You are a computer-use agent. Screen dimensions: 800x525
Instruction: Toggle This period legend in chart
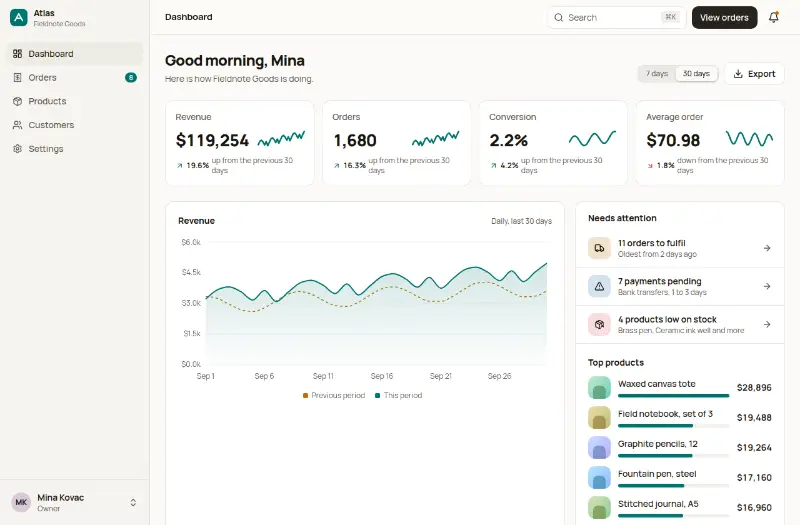coord(398,395)
